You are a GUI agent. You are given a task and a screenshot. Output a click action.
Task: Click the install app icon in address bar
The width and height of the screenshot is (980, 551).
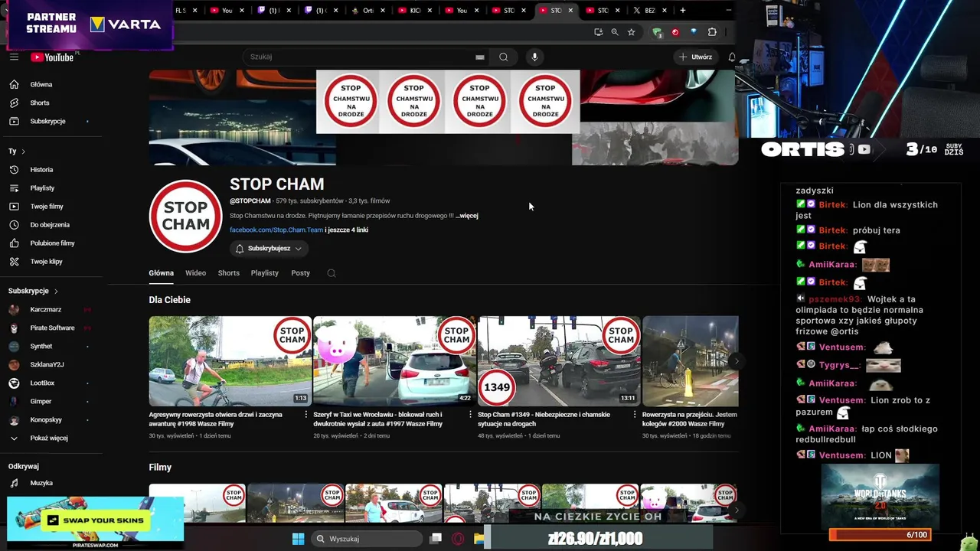pyautogui.click(x=598, y=32)
